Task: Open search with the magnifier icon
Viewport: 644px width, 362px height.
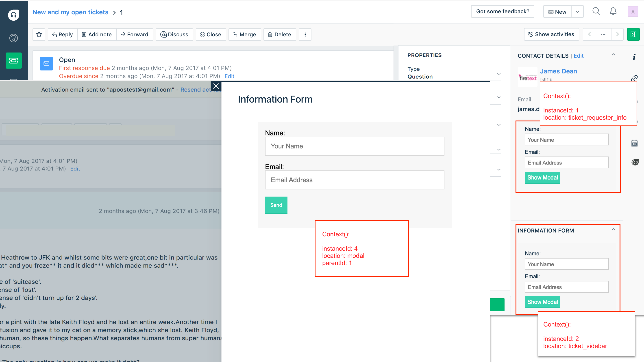Action: pyautogui.click(x=596, y=11)
